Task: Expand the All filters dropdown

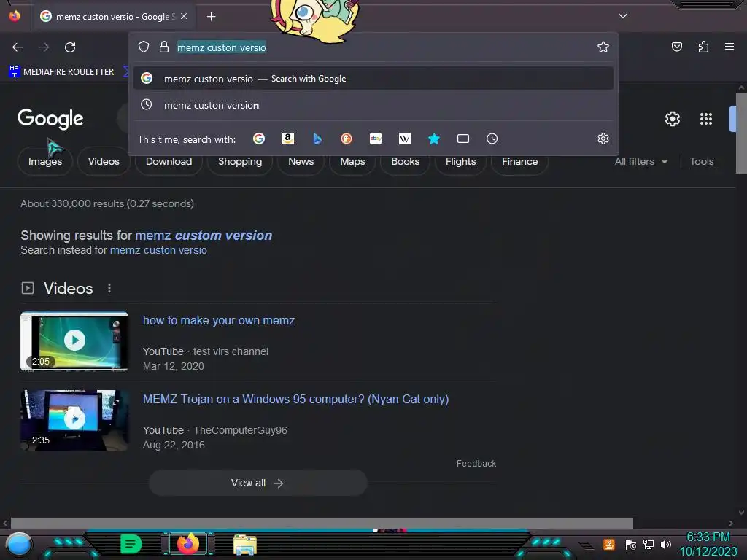Action: (640, 161)
